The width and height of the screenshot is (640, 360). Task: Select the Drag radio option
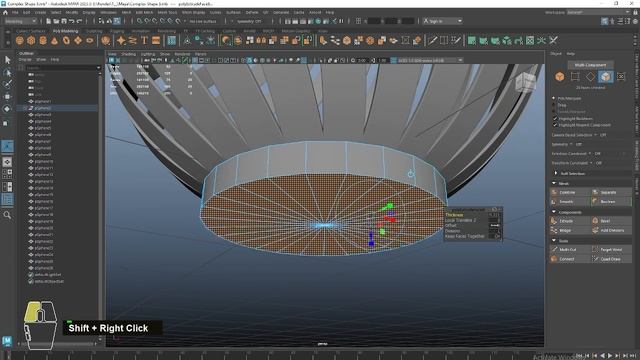554,105
